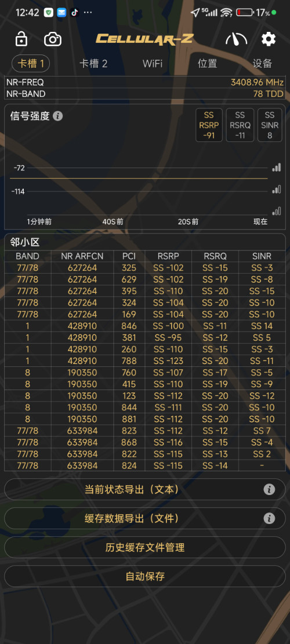This screenshot has height=644, width=290.
Task: Tap the TikTok notification icon
Action: tap(74, 12)
